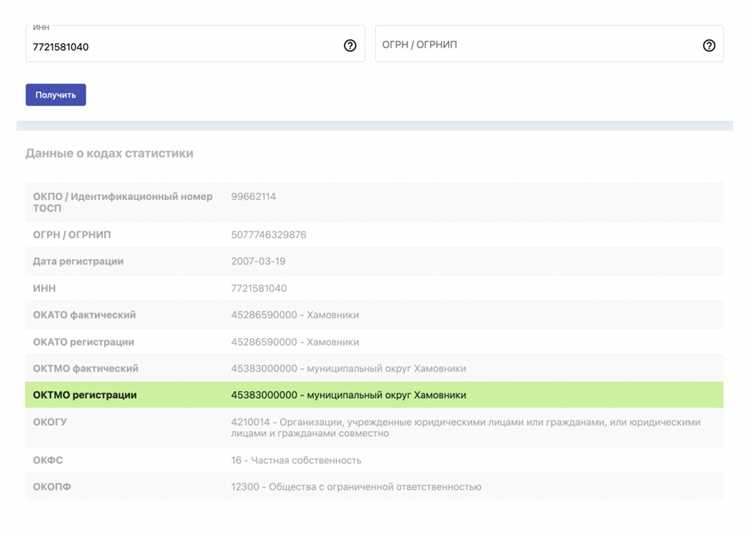Image resolution: width=750 pixels, height=533 pixels.
Task: Select the ОКПО value 99662114
Action: tap(253, 197)
